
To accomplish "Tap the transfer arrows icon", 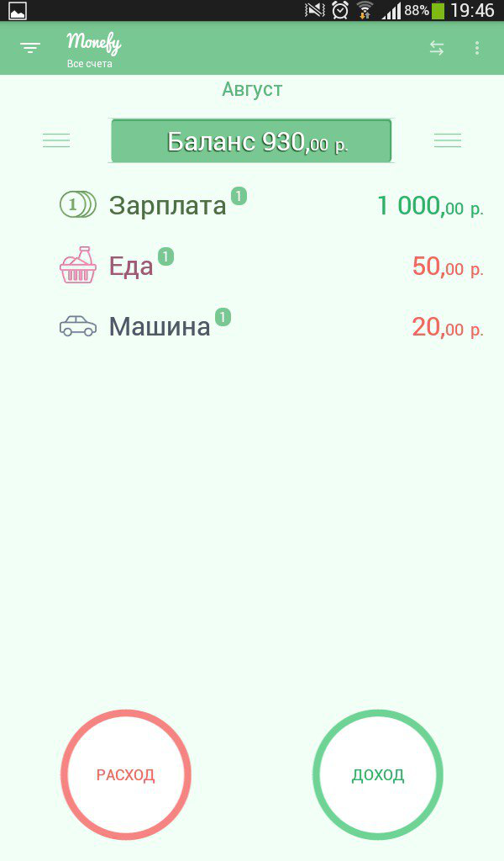I will pyautogui.click(x=437, y=48).
